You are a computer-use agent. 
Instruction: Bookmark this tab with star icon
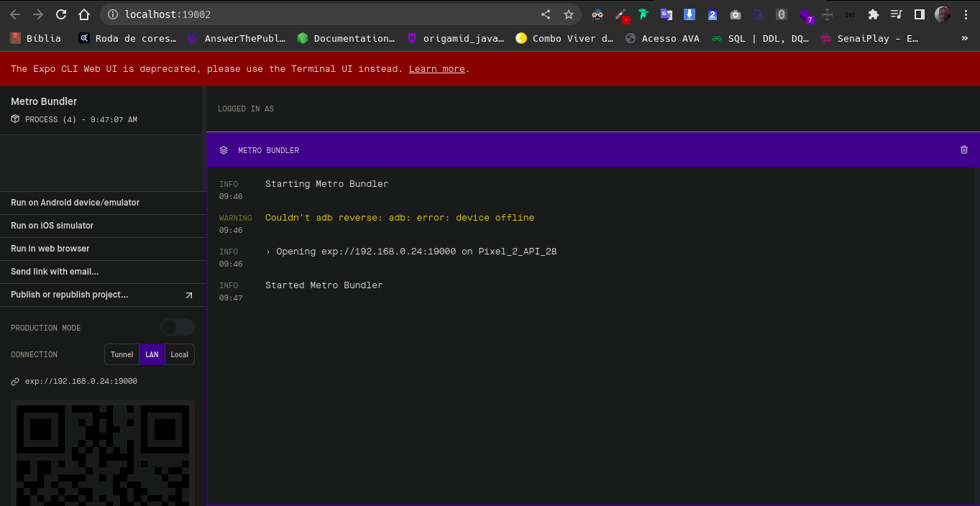coord(569,14)
